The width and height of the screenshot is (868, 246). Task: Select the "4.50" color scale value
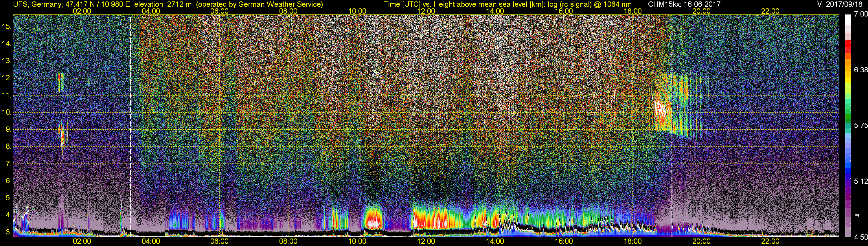coord(861,237)
